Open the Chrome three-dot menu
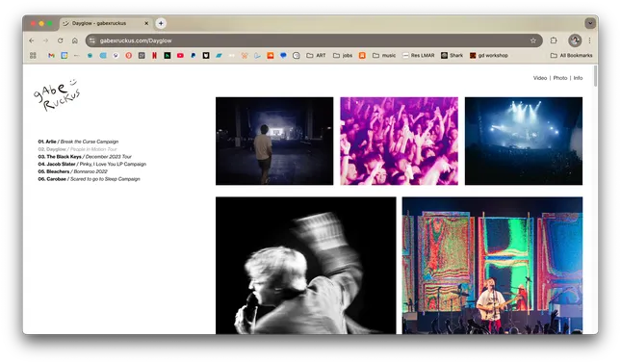 tap(590, 40)
